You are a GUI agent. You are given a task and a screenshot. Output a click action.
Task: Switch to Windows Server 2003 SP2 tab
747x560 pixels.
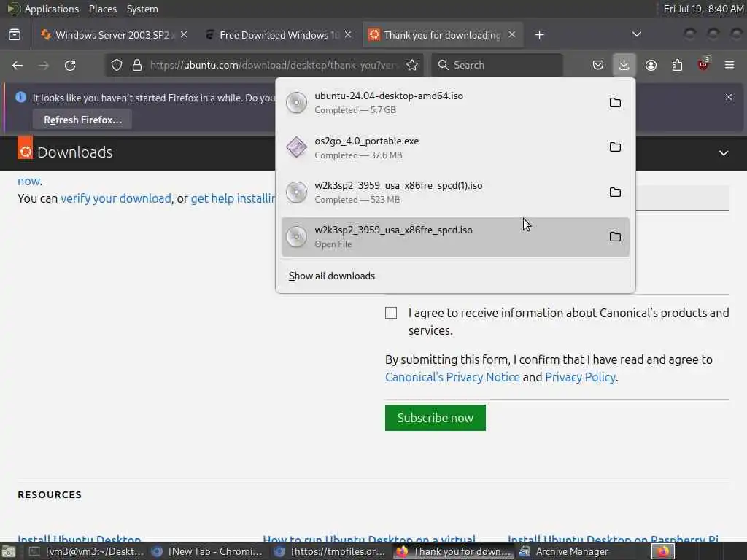click(x=112, y=35)
